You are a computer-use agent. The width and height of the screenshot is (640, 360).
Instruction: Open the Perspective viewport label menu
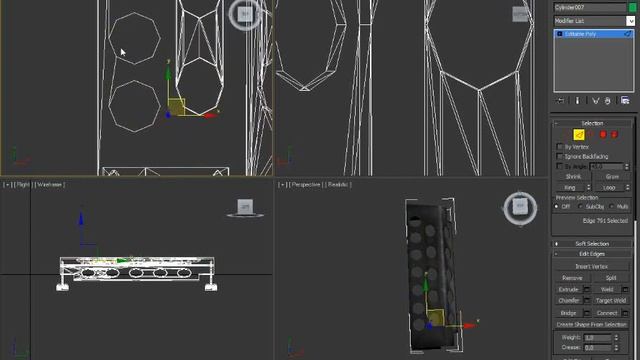pos(306,185)
